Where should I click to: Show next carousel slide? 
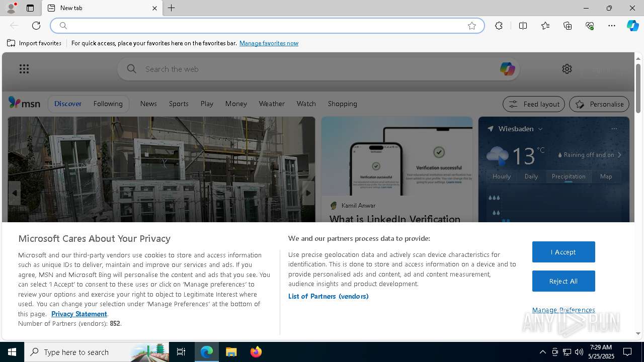(309, 193)
